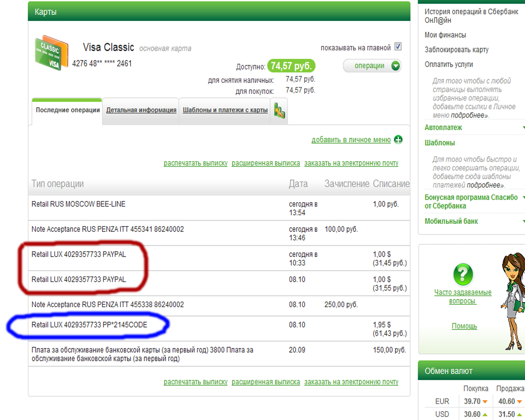525x420 pixels.
Task: Select the card service fee operation row
Action: point(219,354)
